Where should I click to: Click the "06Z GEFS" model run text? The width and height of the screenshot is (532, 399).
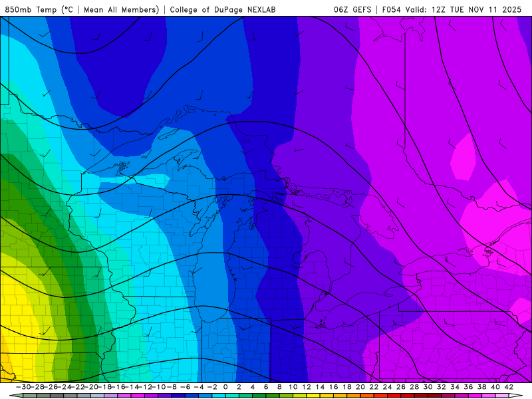pos(352,9)
